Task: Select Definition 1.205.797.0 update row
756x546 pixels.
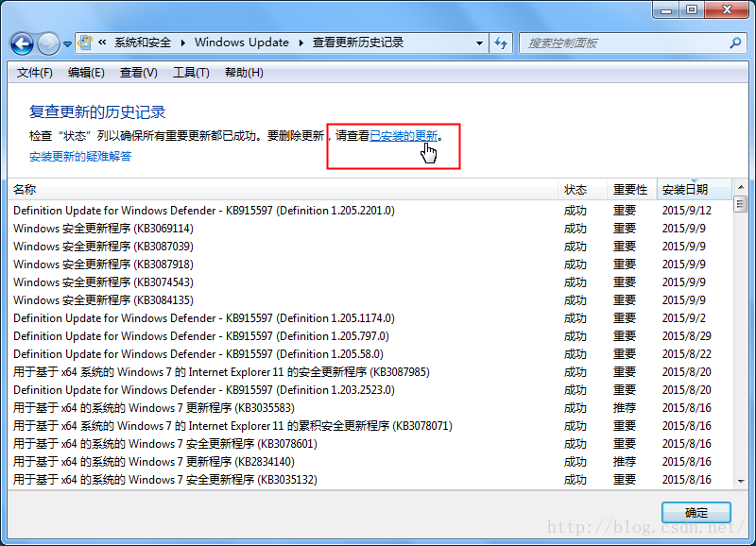Action: (370, 336)
